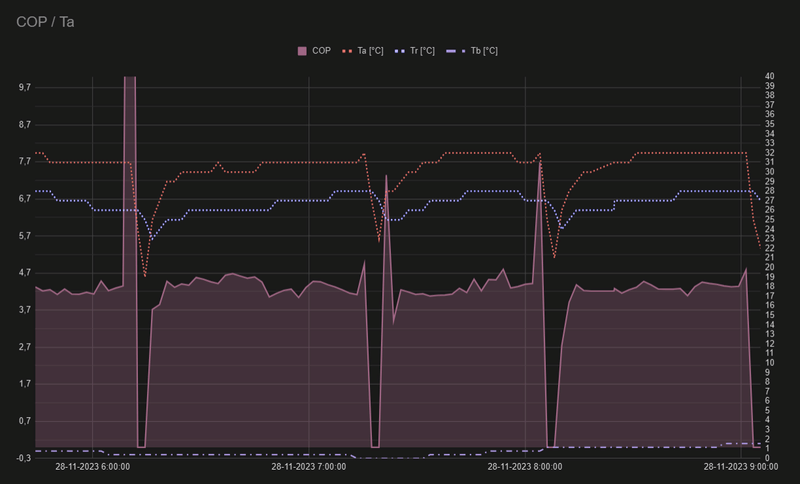Click the 7,7 left axis value

24,162
